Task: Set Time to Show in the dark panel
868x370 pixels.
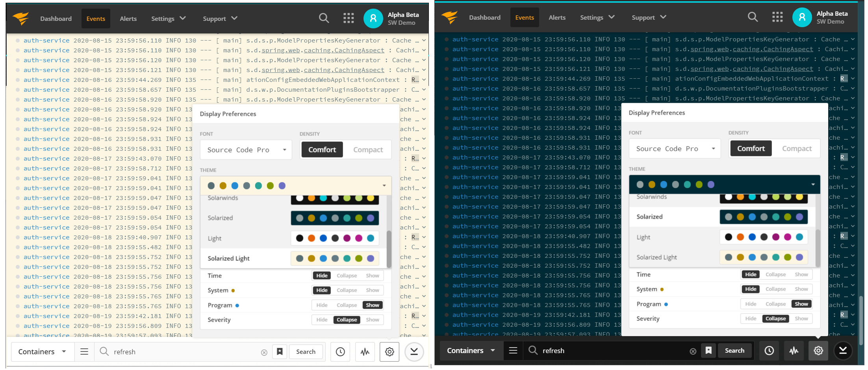Action: point(801,274)
